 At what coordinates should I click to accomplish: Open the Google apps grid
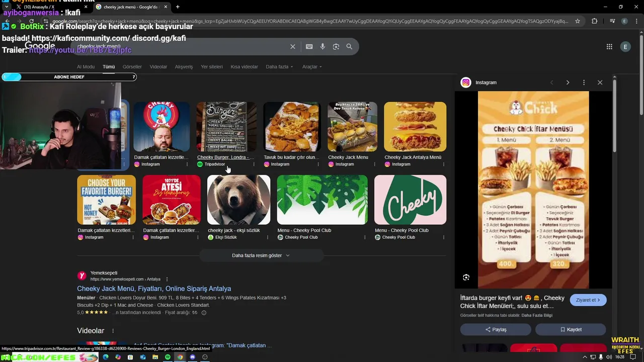click(x=609, y=47)
